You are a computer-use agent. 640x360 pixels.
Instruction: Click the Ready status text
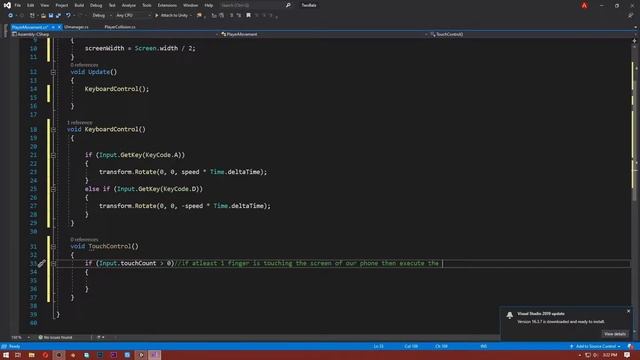click(x=14, y=347)
